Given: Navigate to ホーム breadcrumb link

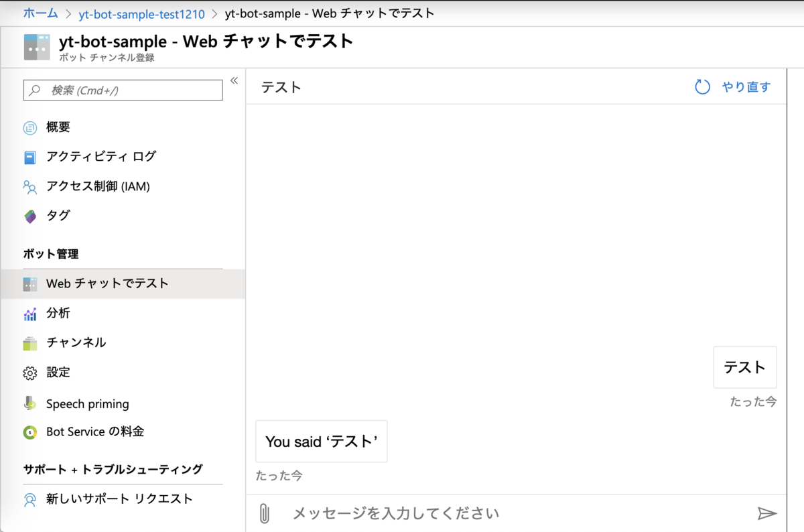Looking at the screenshot, I should pyautogui.click(x=40, y=13).
